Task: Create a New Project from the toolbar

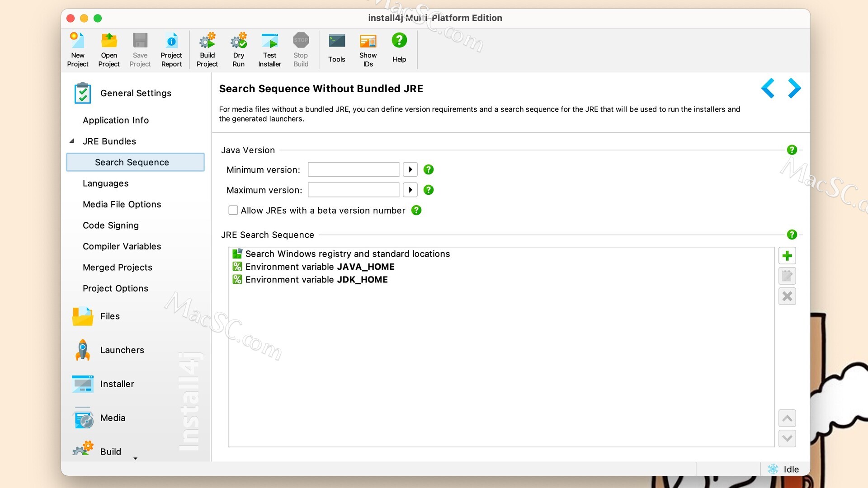Action: coord(77,49)
